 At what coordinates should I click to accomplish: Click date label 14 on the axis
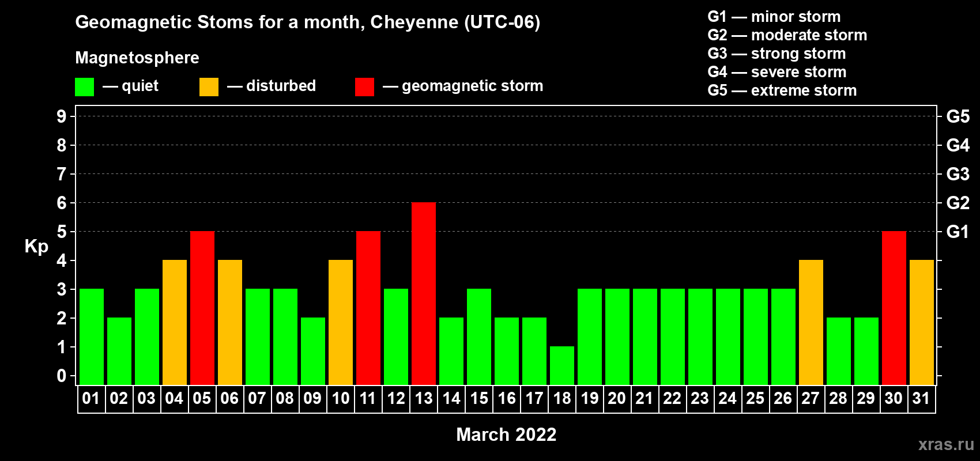(x=451, y=399)
